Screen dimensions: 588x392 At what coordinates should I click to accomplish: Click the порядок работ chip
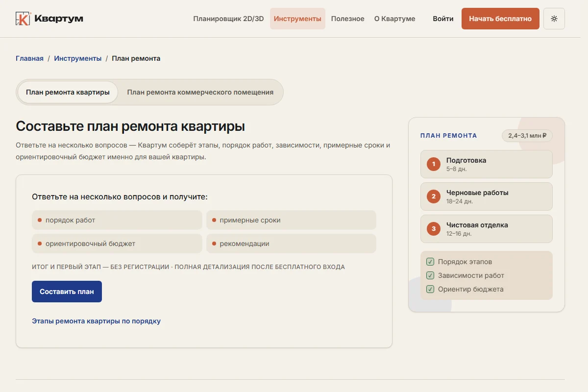(x=117, y=220)
